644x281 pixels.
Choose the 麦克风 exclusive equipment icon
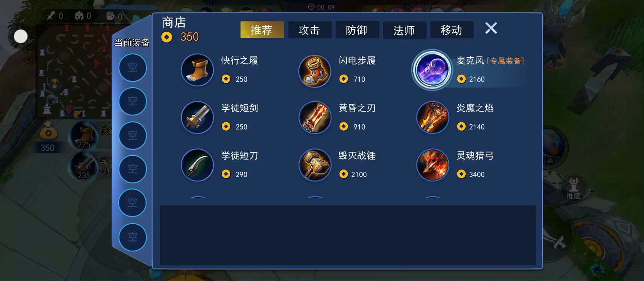tap(432, 70)
